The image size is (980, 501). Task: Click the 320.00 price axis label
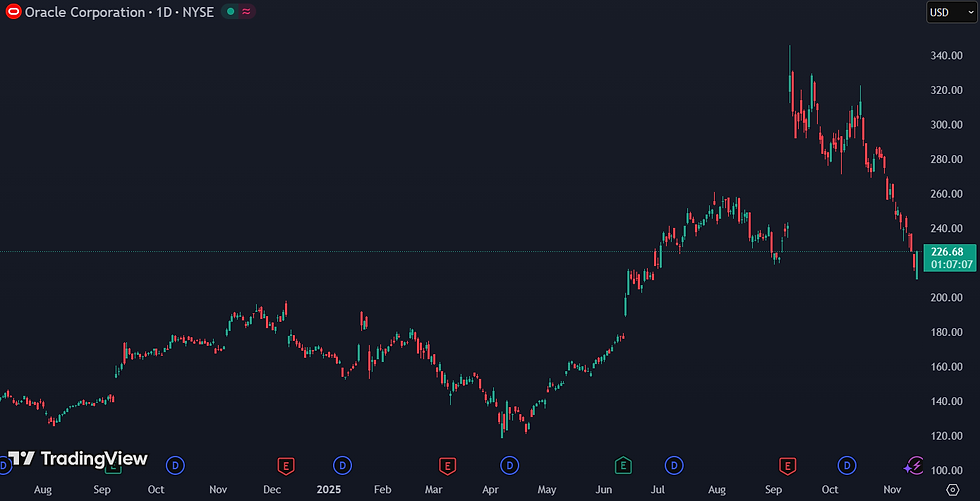945,90
